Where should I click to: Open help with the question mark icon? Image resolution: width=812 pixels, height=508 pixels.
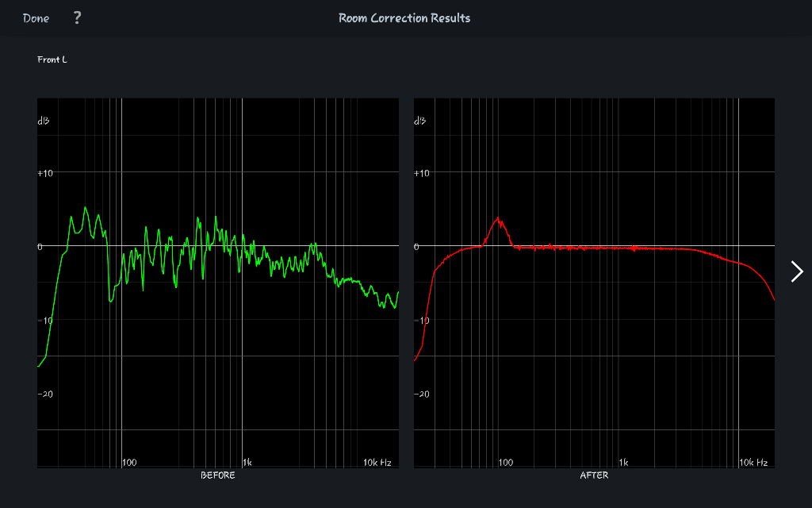click(77, 18)
